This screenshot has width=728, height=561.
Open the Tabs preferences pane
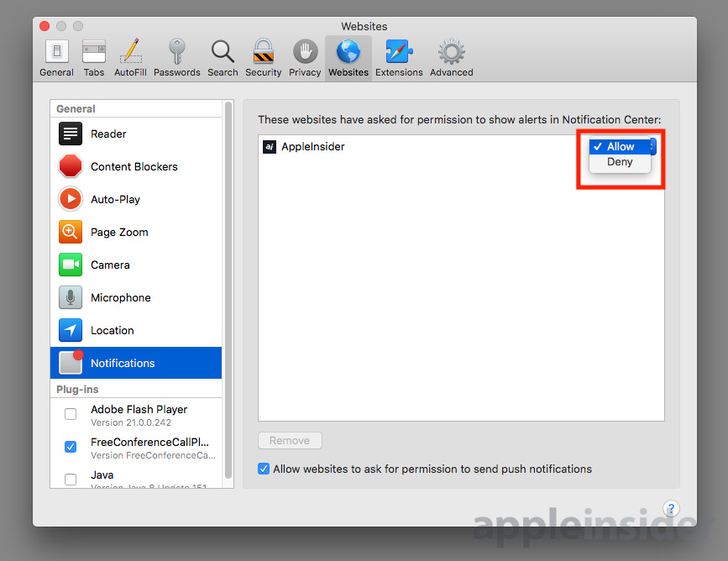(94, 59)
